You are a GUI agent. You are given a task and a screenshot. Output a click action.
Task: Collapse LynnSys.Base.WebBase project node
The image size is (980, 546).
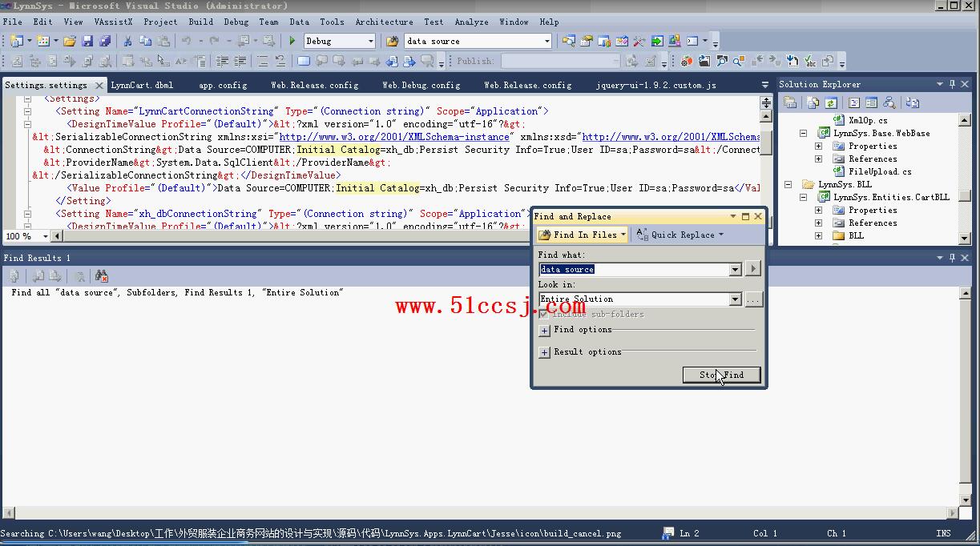[804, 134]
